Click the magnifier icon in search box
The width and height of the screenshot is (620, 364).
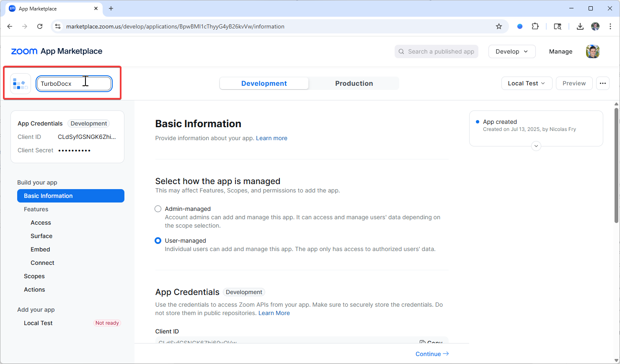401,51
